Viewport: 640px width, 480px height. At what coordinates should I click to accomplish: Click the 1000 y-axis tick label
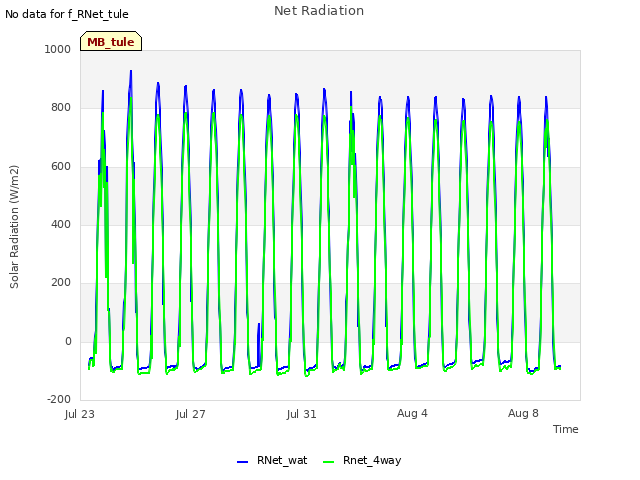coord(58,49)
